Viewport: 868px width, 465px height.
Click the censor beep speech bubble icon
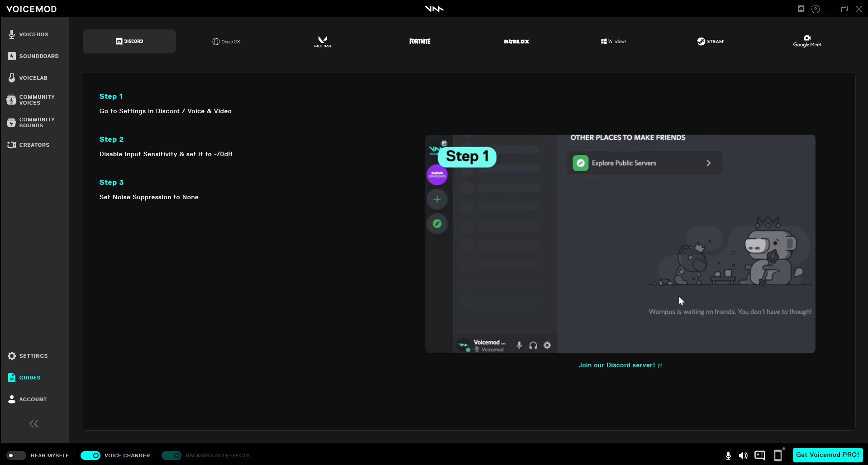(x=760, y=455)
